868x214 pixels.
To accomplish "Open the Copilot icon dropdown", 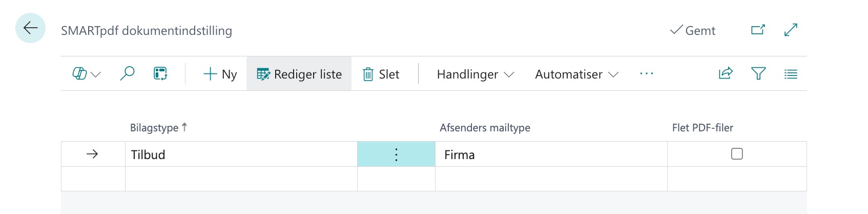I will click(87, 74).
